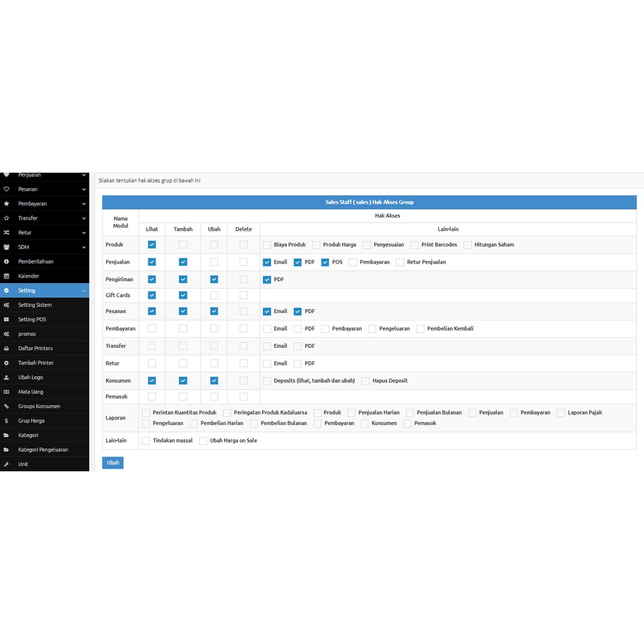Uncheck the Lihat checkbox for Produk
644x644 pixels.
(x=152, y=245)
